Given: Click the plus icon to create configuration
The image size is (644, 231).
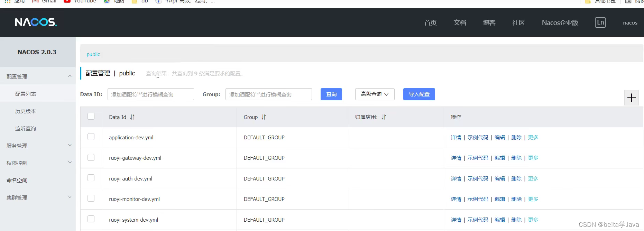Looking at the screenshot, I should coord(632,98).
